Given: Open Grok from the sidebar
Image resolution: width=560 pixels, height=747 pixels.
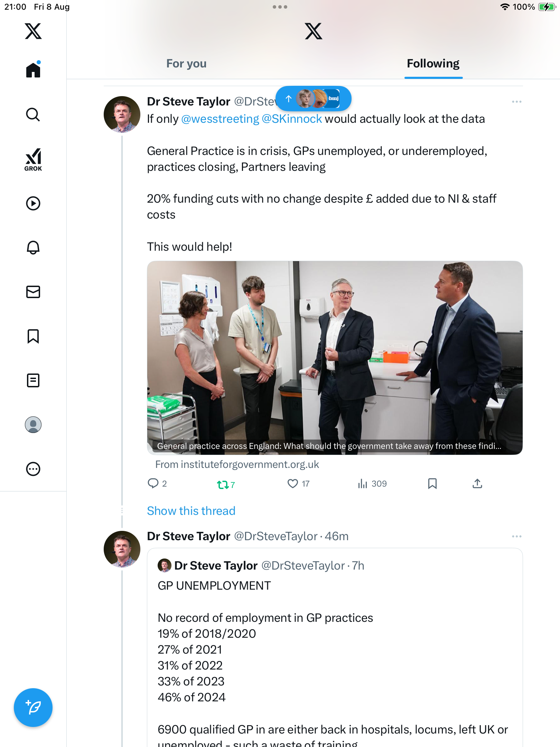Looking at the screenshot, I should pyautogui.click(x=33, y=159).
